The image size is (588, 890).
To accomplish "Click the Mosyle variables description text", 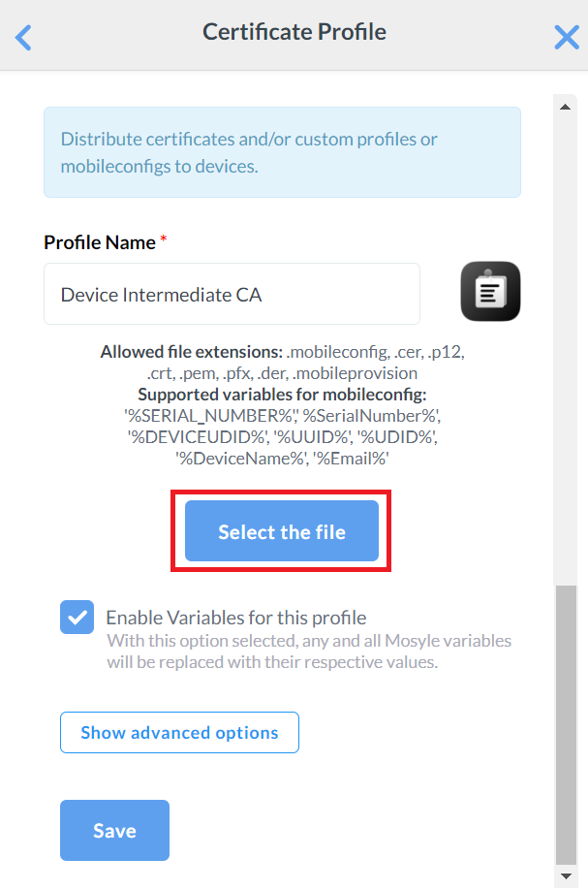I will 309,652.
